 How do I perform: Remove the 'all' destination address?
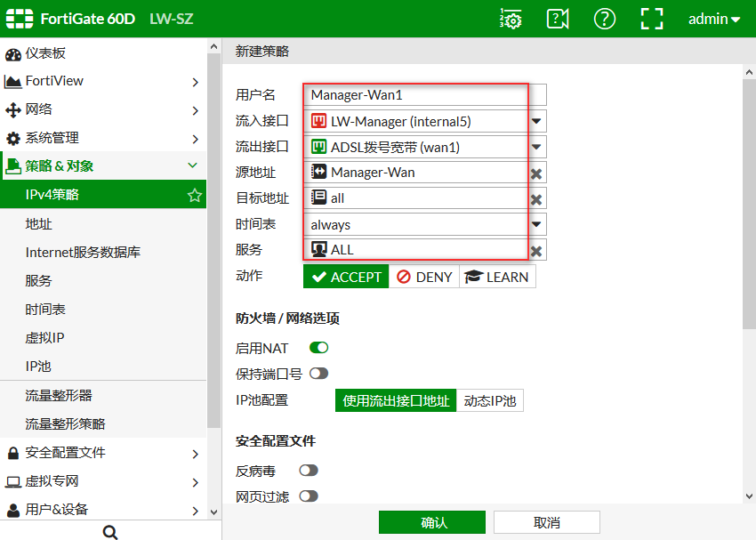536,199
